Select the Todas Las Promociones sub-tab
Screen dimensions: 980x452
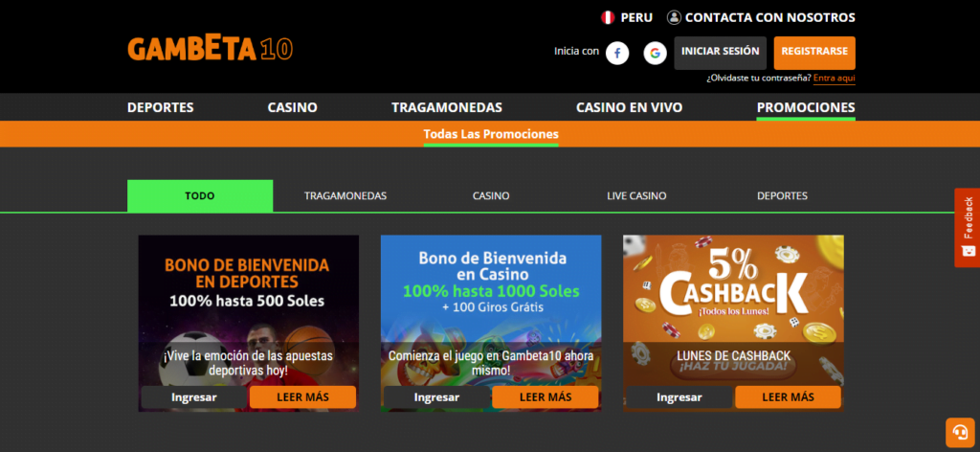coord(491,134)
